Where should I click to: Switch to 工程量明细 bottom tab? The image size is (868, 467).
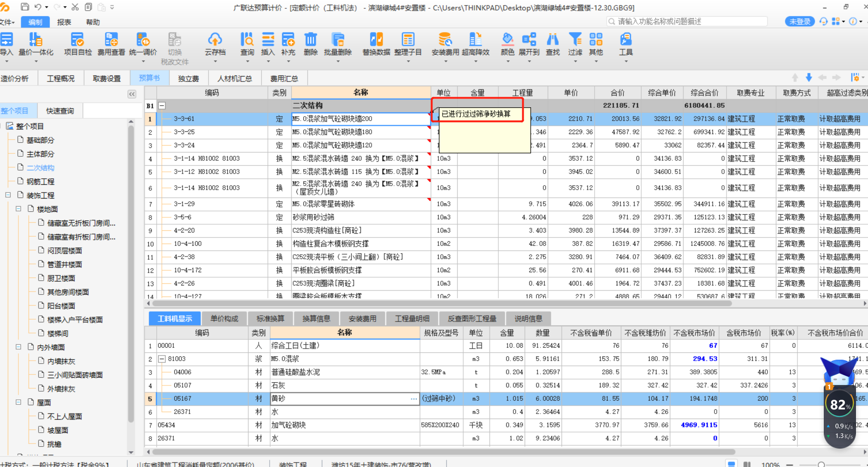coord(412,319)
